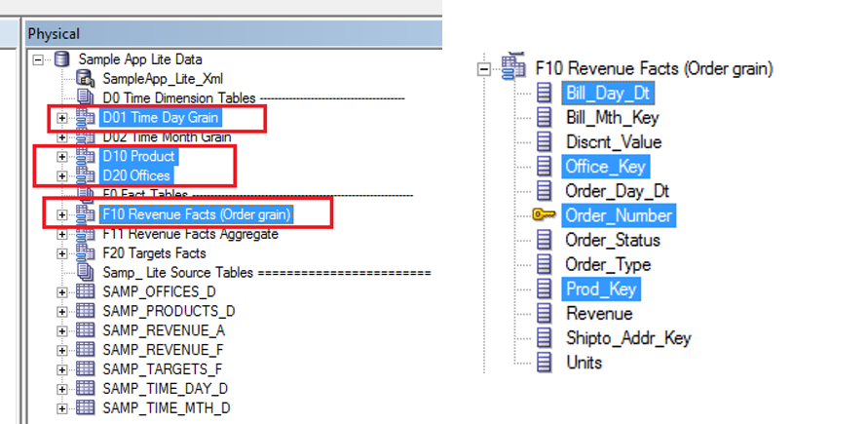Select the Shipto_Addr_Key column
The height and width of the screenshot is (424, 868).
click(627, 338)
